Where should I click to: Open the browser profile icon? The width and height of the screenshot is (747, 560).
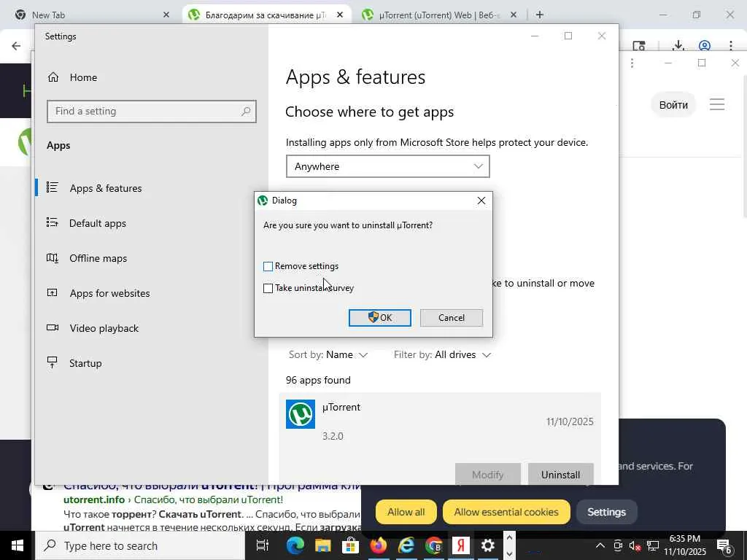point(705,46)
